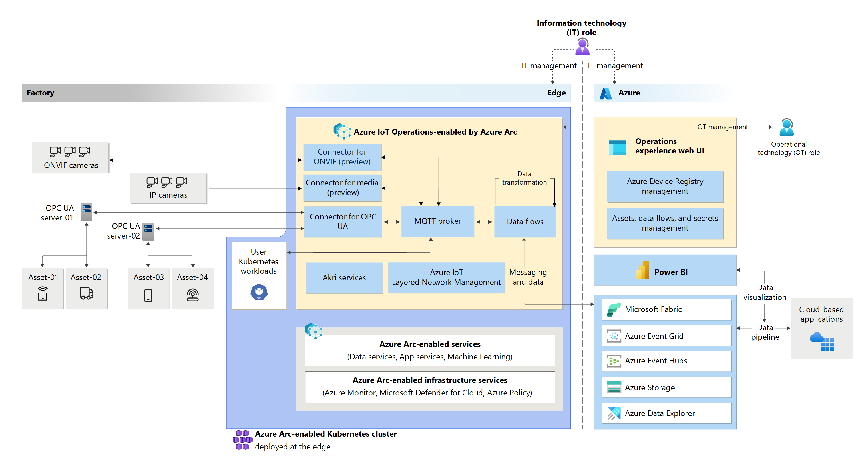Viewport: 868px width, 464px height.
Task: Click the Operations experience web UI icon
Action: (617, 147)
